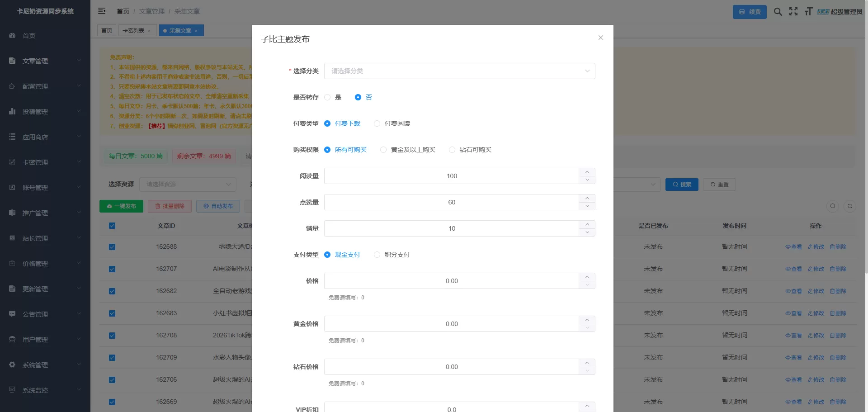Click 查看 link for the first article row
Viewport: 868px width, 412px height.
(793, 247)
